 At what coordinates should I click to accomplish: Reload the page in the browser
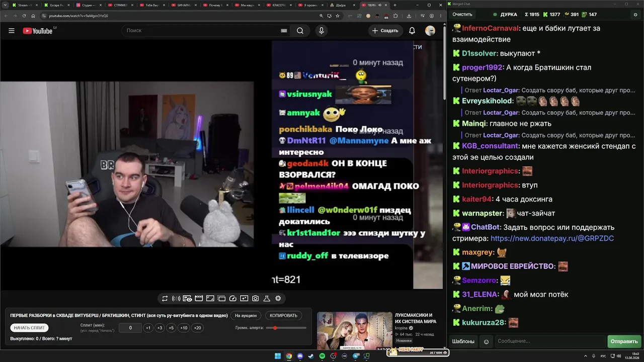pyautogui.click(x=24, y=16)
